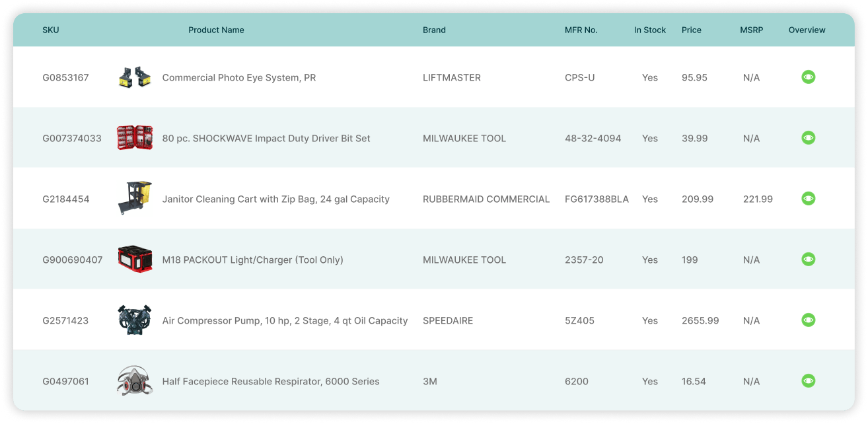Select SKU G2184454
The height and width of the screenshot is (424, 868).
click(66, 199)
